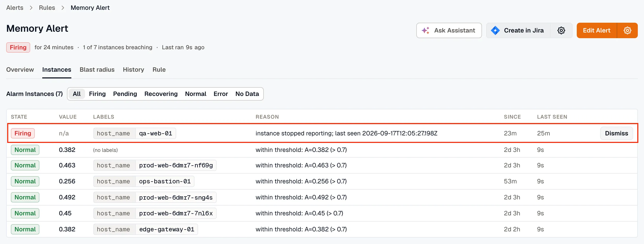Click the 'instance stopped reporting' reason text
Screen dimensions: 644x244
click(x=346, y=133)
